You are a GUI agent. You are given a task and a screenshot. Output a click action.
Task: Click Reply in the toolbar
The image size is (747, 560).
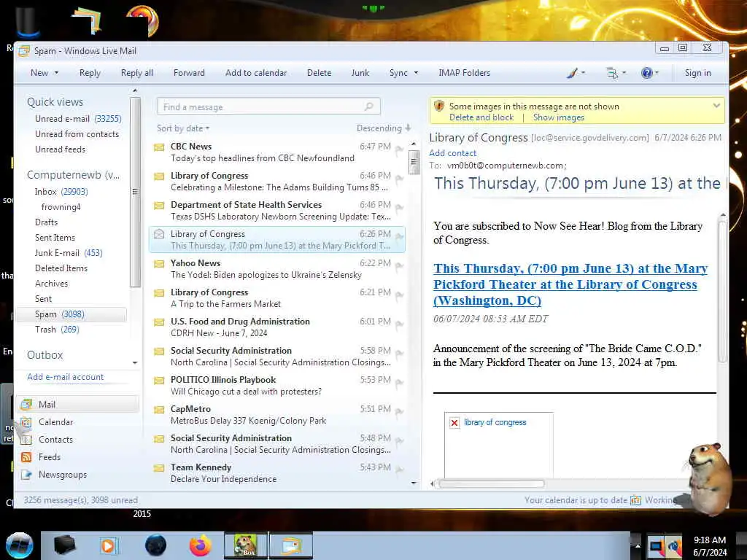click(90, 73)
